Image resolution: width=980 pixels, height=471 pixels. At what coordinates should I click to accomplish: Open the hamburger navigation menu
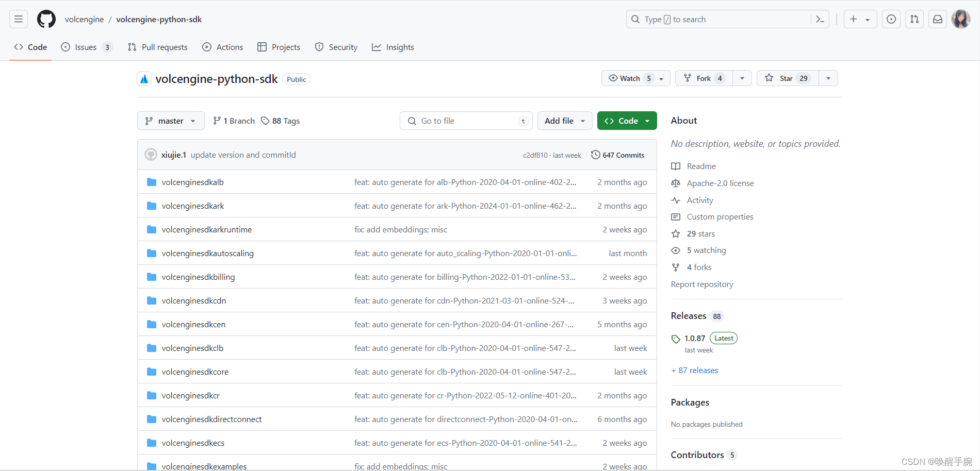[19, 20]
